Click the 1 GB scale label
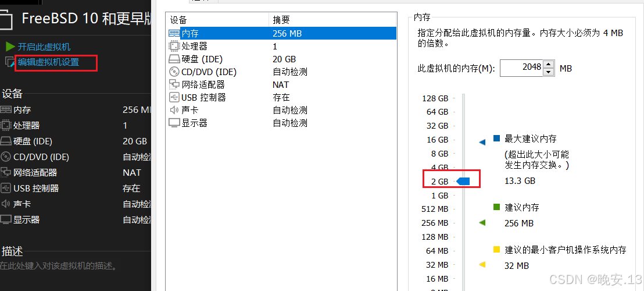The width and height of the screenshot is (644, 291). click(x=440, y=195)
